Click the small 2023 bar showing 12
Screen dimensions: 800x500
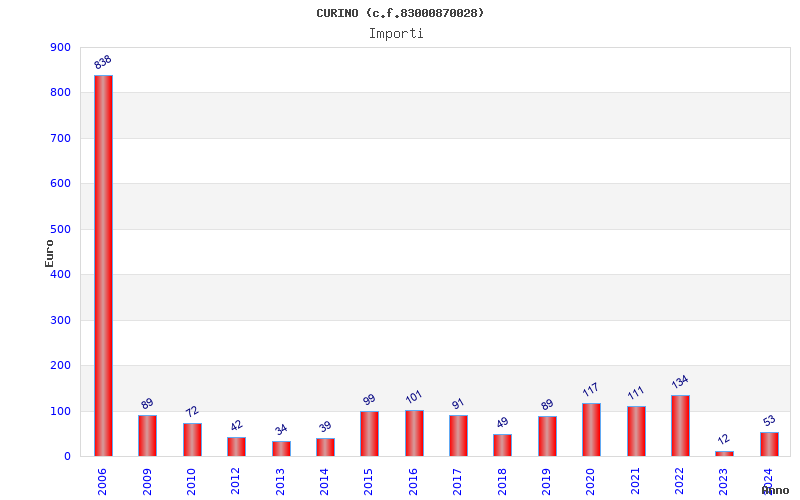pyautogui.click(x=724, y=454)
